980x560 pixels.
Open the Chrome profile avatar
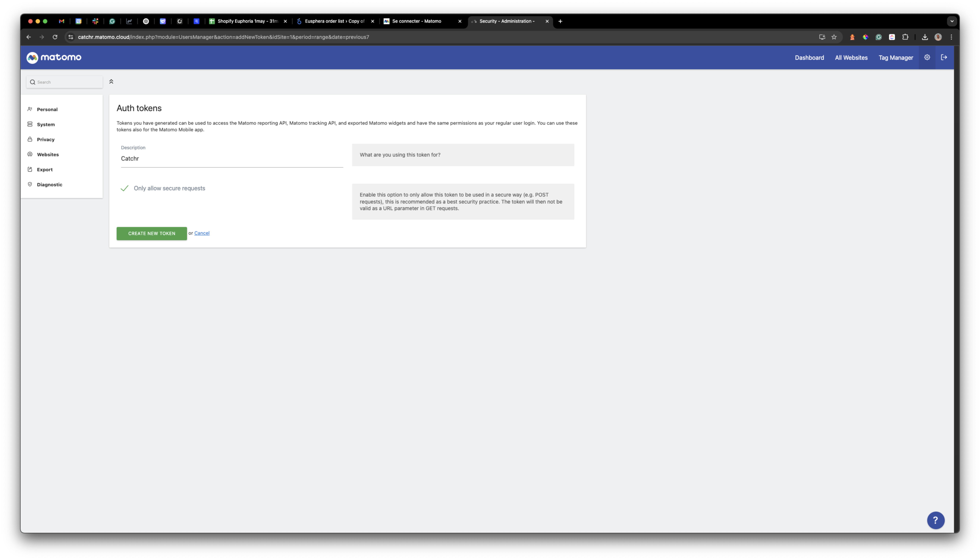[938, 37]
